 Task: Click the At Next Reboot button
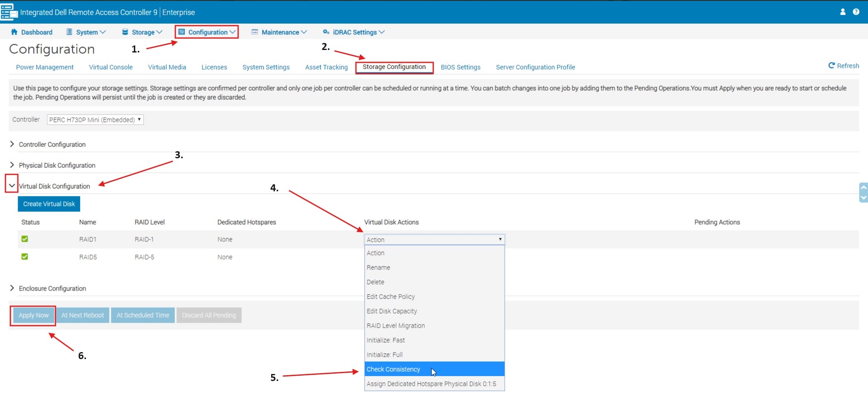(83, 315)
